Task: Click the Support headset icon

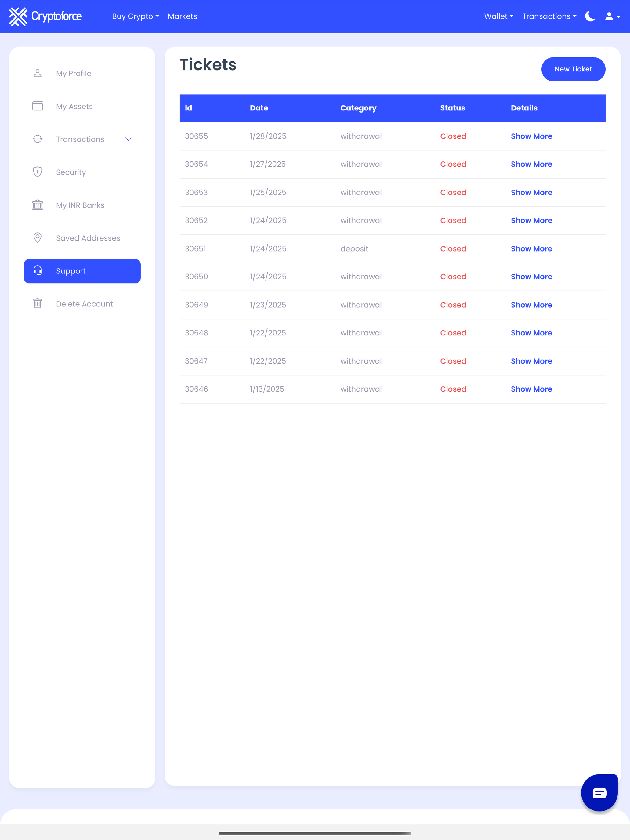Action: click(37, 271)
